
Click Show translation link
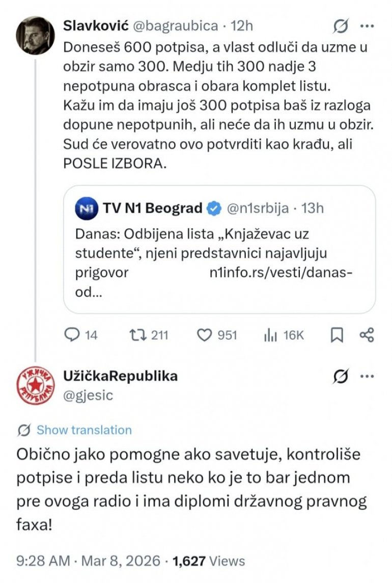point(84,430)
